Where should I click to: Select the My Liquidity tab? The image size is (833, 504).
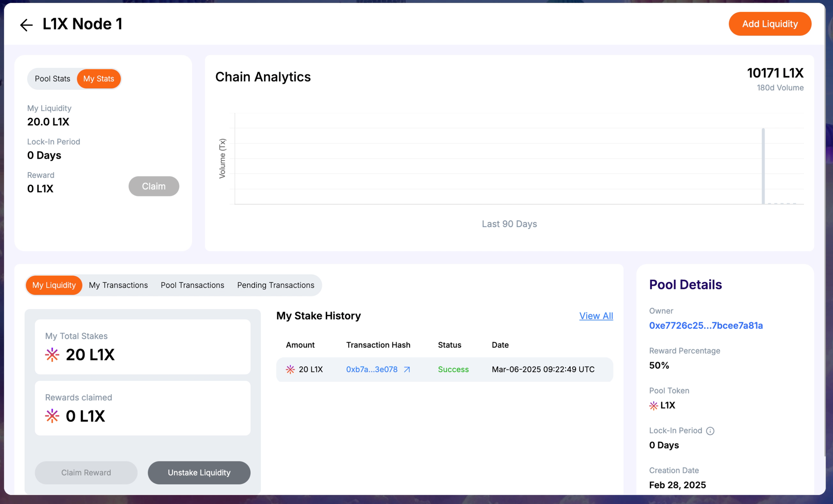(x=54, y=285)
